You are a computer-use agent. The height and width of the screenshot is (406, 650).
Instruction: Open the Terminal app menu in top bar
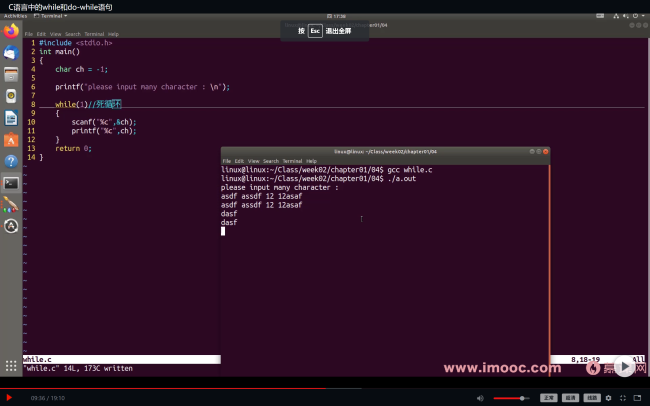tap(51, 16)
